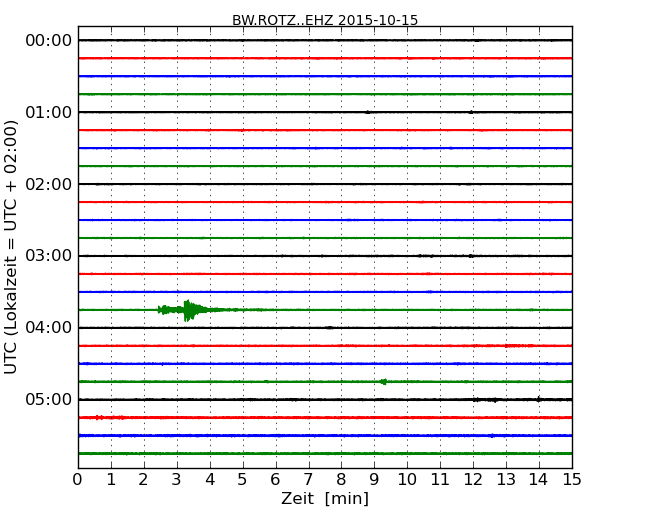The image size is (650, 520).
Task: Click the 01:00 time label
Action: tap(49, 112)
